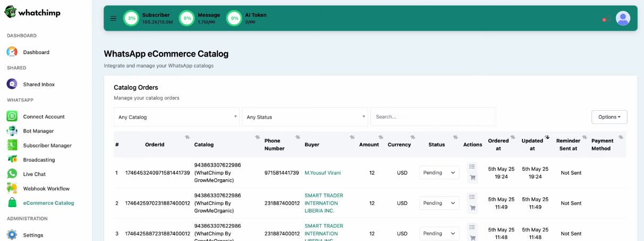Click the Catalog Orders heading
The image size is (644, 241).
pos(136,87)
